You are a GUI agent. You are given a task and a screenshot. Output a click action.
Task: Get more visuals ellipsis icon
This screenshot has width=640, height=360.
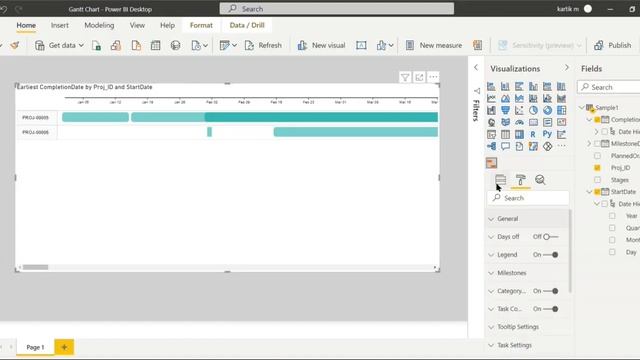coord(562,146)
